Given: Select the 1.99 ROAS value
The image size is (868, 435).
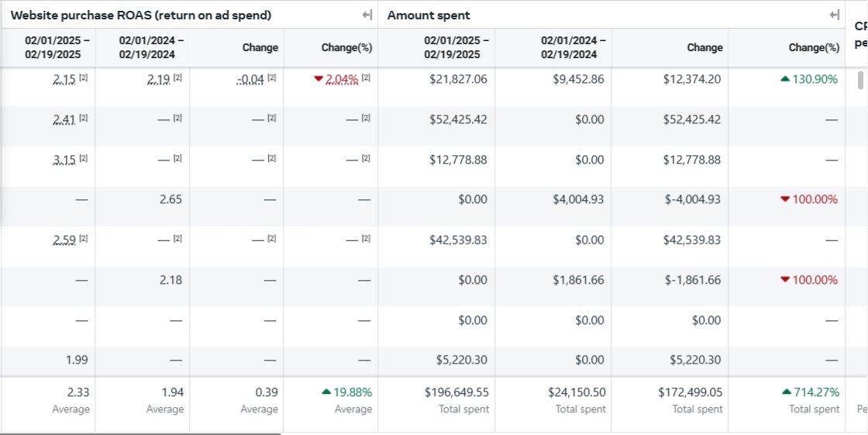Looking at the screenshot, I should coord(77,361).
